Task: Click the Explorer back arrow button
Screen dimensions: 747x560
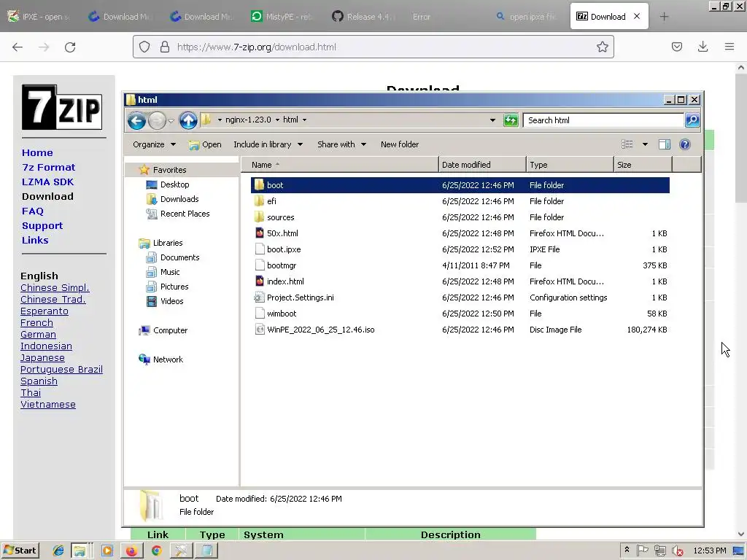Action: point(136,120)
